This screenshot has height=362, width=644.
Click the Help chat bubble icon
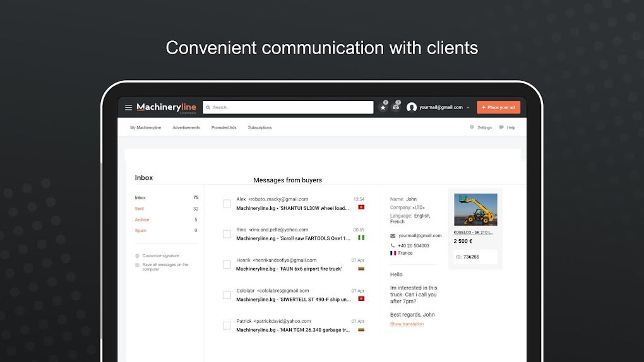point(501,127)
